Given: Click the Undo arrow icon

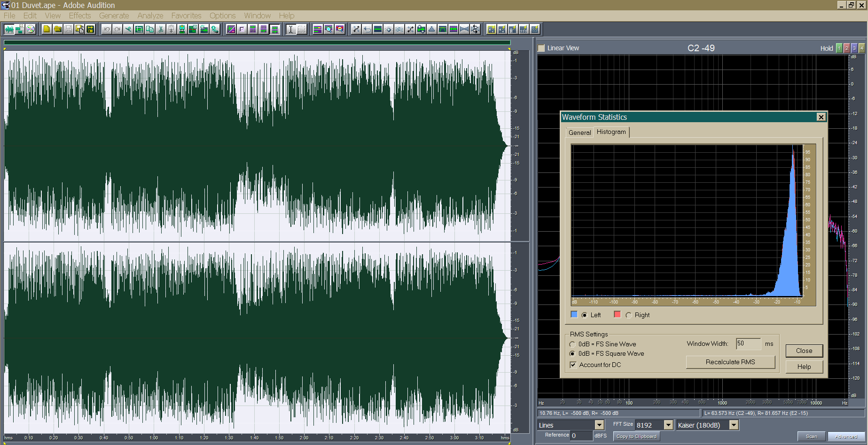Looking at the screenshot, I should (x=107, y=29).
